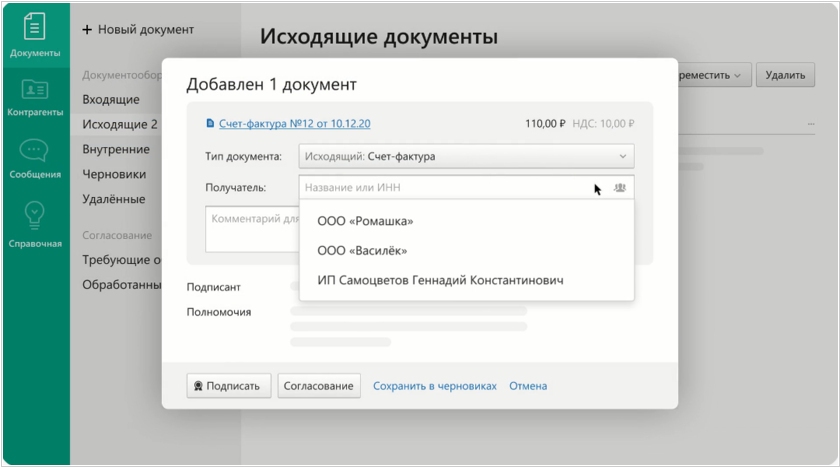
Task: Select ООО «Василёк» from recipient list
Action: [x=362, y=251]
